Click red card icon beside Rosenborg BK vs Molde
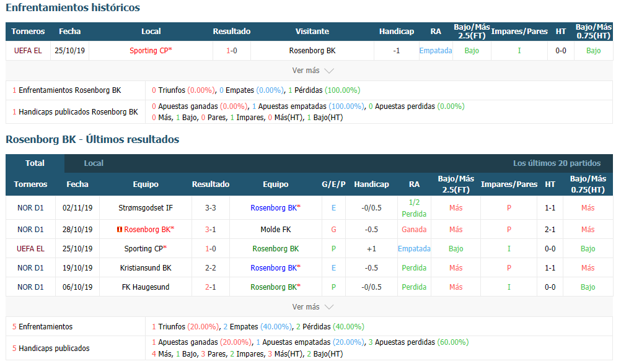The width and height of the screenshot is (621, 364). (x=119, y=230)
